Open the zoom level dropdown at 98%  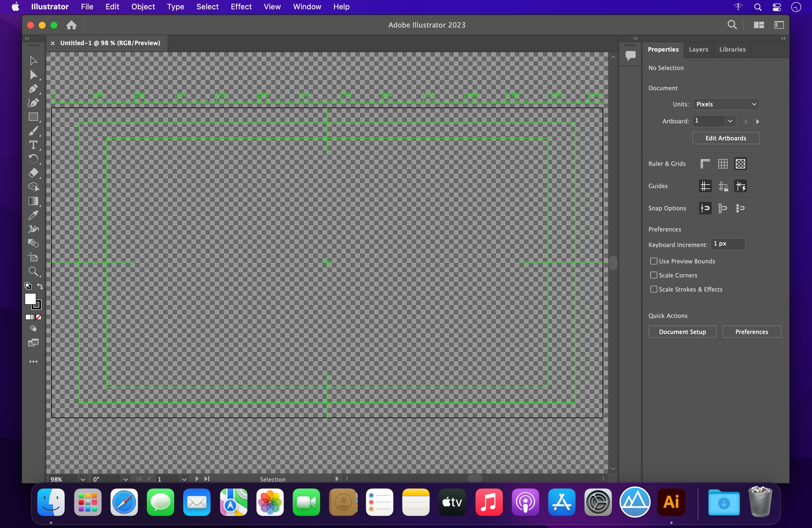pos(83,479)
